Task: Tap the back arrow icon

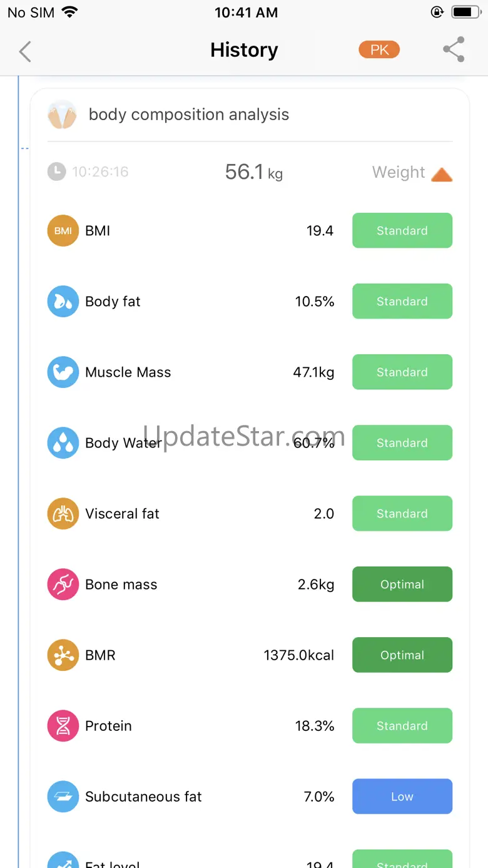Action: pos(25,51)
